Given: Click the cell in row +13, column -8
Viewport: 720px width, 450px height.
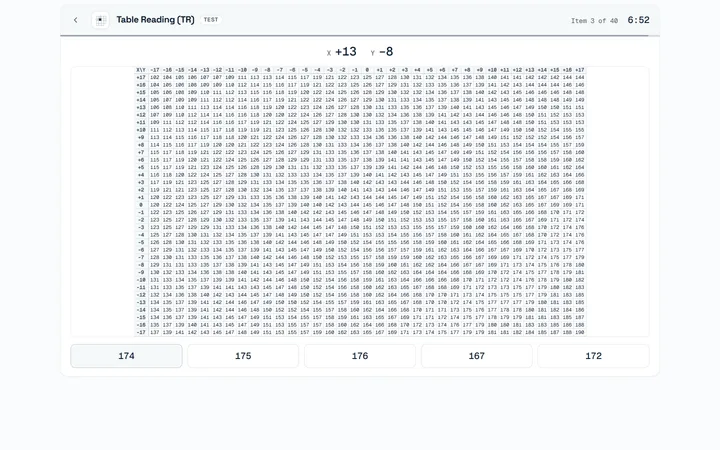Looking at the screenshot, I should [267, 107].
